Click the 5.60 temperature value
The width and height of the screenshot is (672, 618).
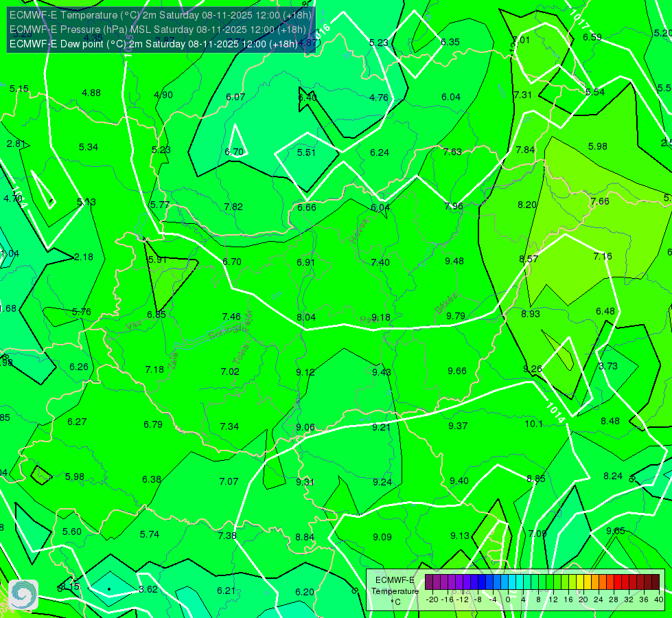click(x=72, y=531)
